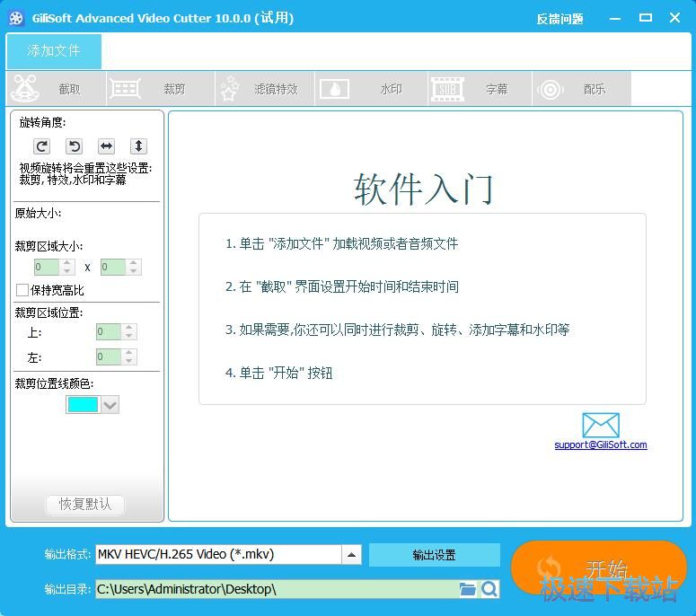The image size is (696, 616).
Task: Increase crop height with up stepper arrow
Action: coord(134,263)
